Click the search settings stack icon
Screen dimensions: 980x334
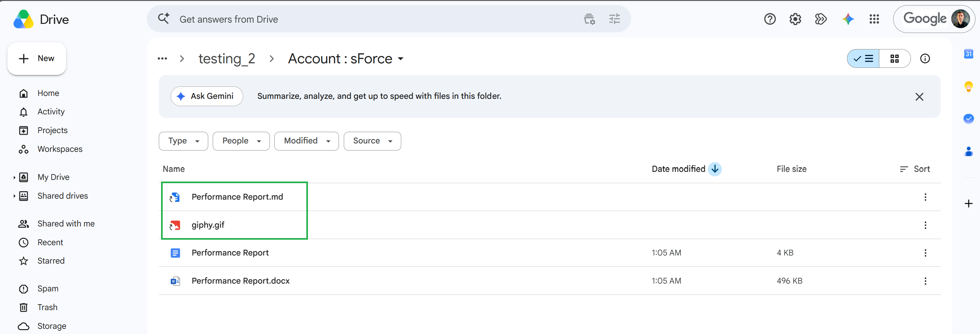589,19
